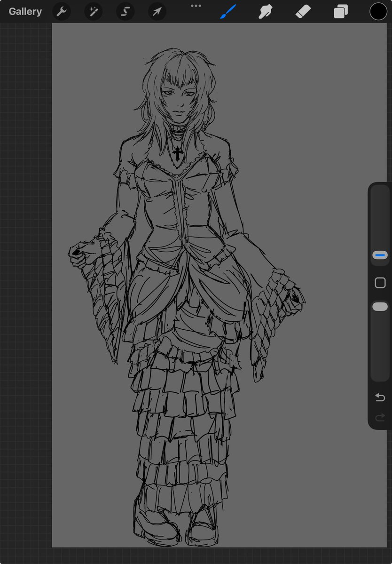The width and height of the screenshot is (392, 564).
Task: Tap the brush opacity slider handle
Action: tap(380, 306)
